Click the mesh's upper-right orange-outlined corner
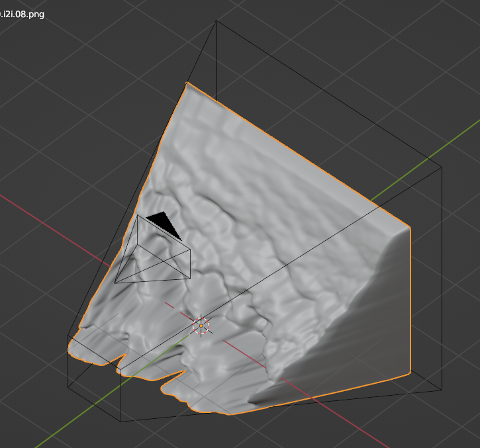Viewport: 480px width, 448px height. (410, 228)
